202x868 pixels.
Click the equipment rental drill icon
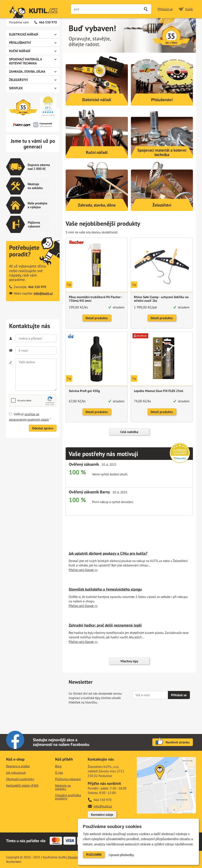pos(16,224)
